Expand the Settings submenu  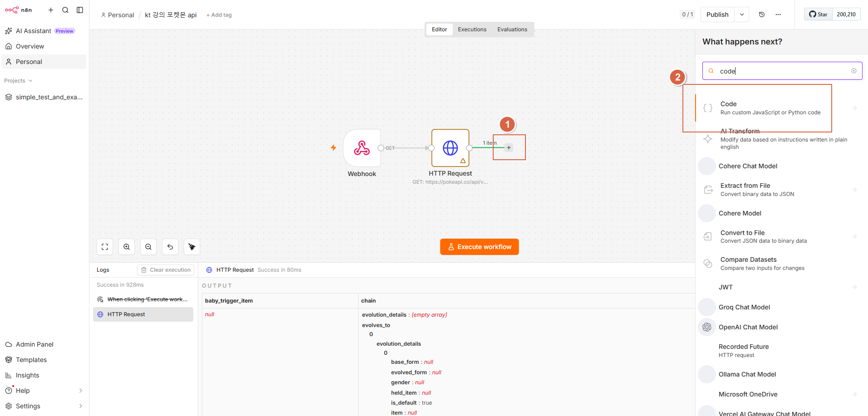pos(81,406)
